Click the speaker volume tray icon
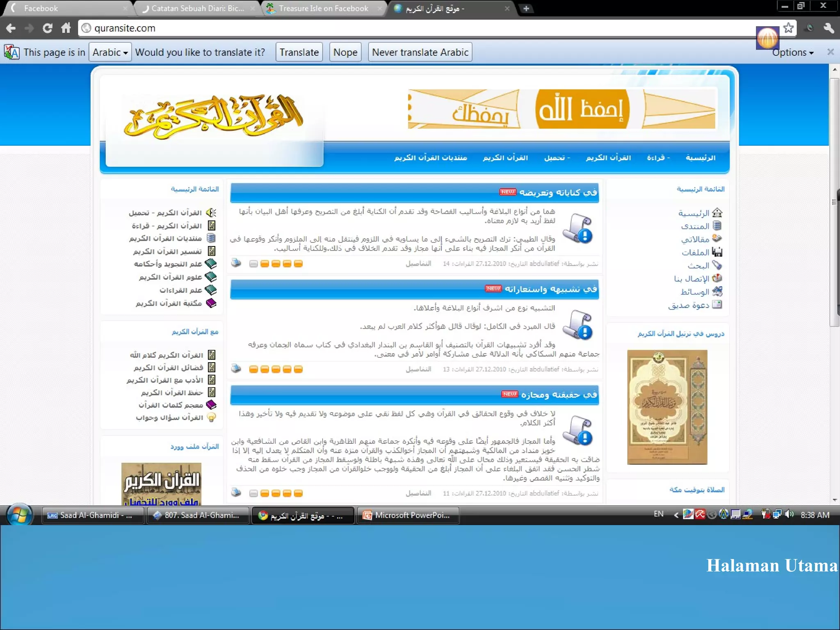840x630 pixels. (x=789, y=514)
